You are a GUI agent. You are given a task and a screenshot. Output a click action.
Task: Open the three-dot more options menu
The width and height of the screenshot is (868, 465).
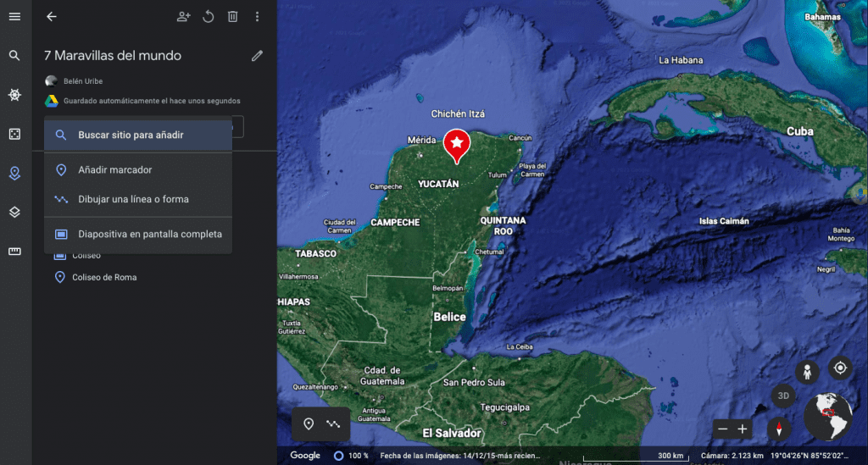click(258, 16)
